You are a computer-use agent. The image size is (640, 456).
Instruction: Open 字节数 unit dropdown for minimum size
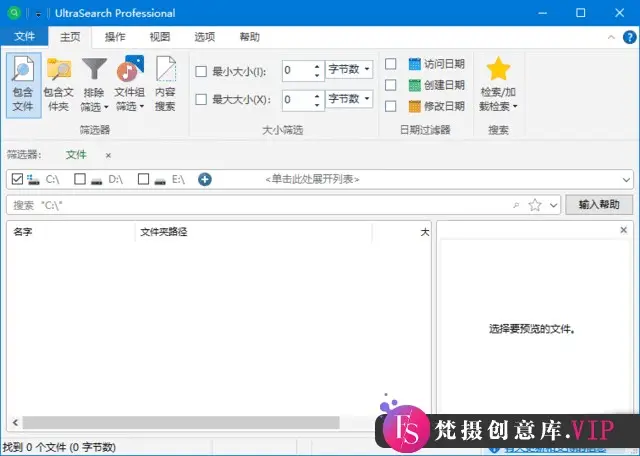tap(349, 70)
